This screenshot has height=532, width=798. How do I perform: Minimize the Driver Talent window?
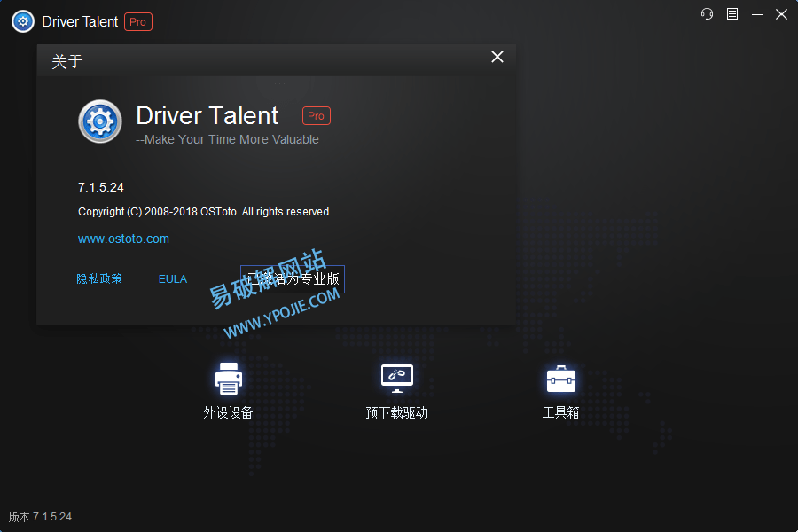[756, 14]
